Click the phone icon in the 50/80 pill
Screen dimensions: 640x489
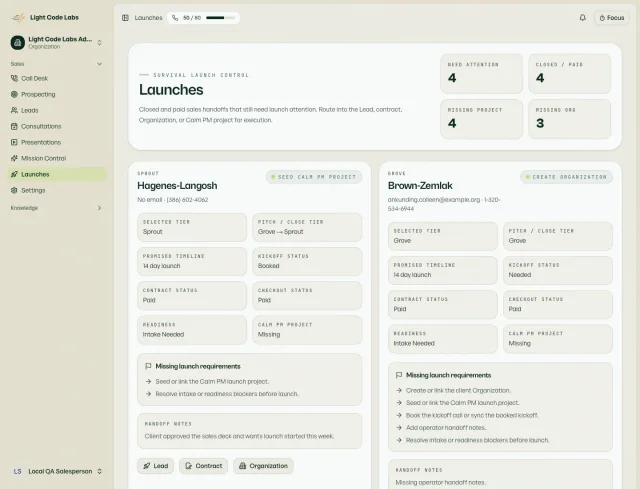175,18
